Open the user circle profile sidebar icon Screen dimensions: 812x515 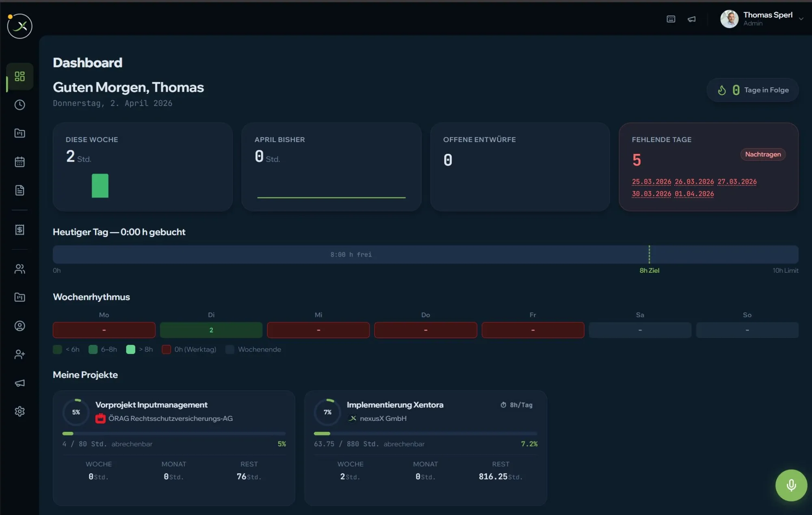19,326
